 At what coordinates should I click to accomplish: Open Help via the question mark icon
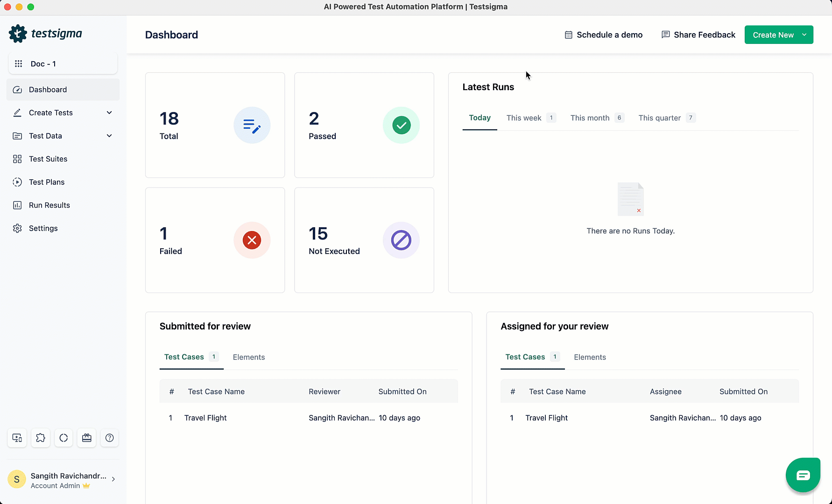click(109, 438)
